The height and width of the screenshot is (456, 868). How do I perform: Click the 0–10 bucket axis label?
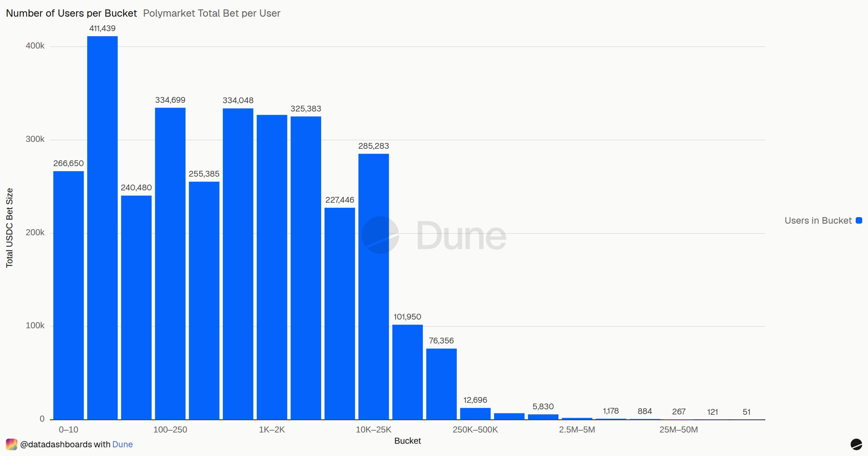(68, 430)
